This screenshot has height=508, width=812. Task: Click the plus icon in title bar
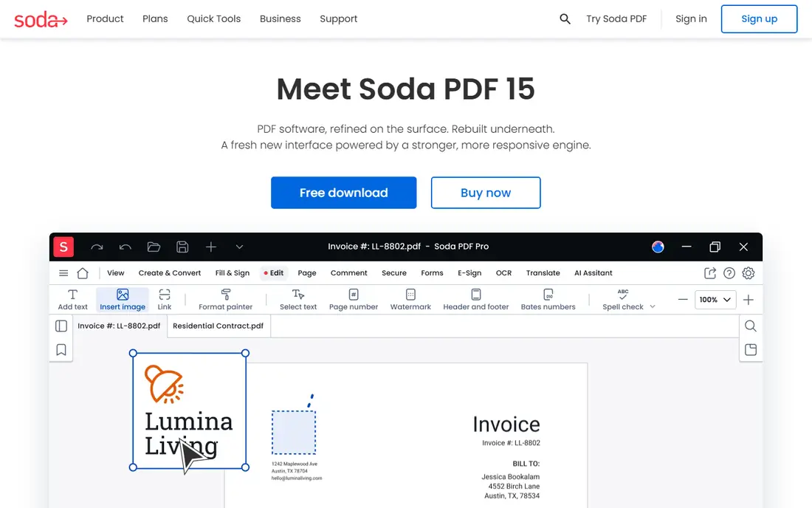point(211,247)
